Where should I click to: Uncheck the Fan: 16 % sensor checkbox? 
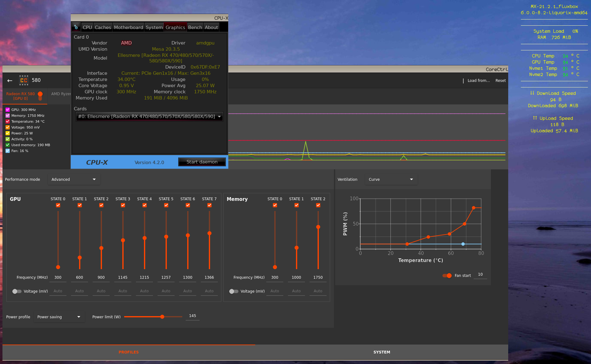7,151
